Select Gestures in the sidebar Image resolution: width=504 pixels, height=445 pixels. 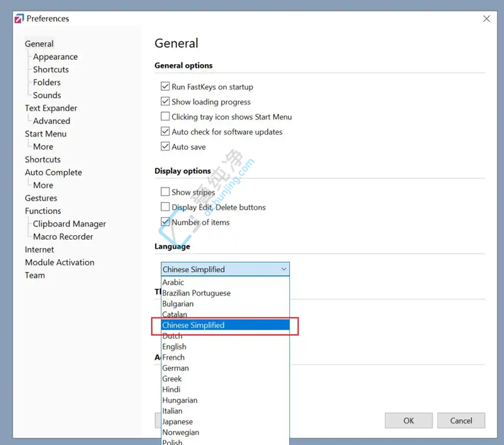pyautogui.click(x=41, y=198)
